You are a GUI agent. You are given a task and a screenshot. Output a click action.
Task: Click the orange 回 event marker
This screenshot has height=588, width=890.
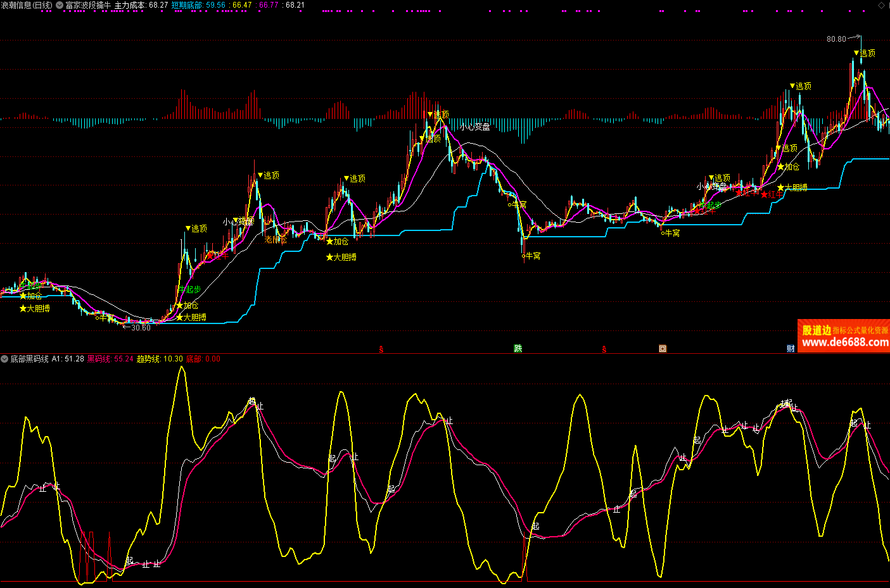662,349
